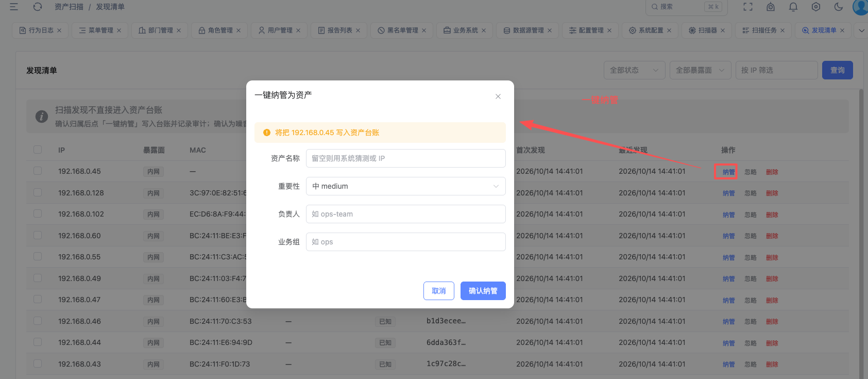868x379 pixels.
Task: Focus the 负责人 input with ops-team placeholder
Action: (x=406, y=214)
